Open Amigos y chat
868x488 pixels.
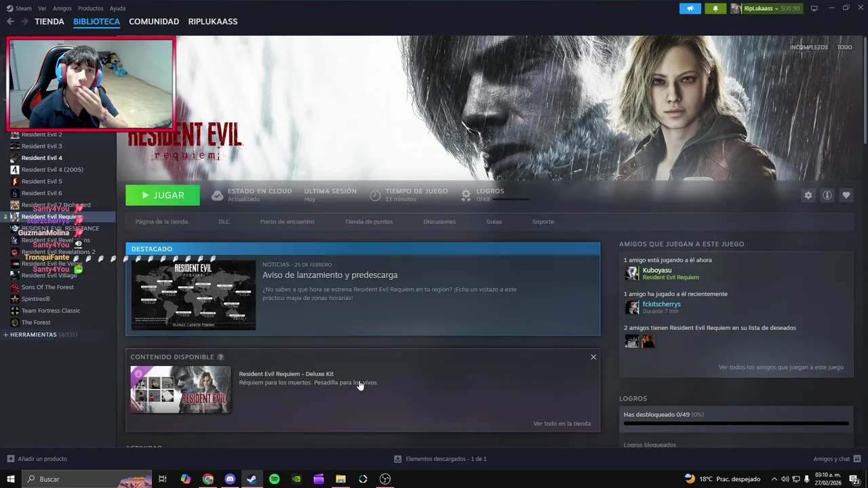tap(836, 459)
